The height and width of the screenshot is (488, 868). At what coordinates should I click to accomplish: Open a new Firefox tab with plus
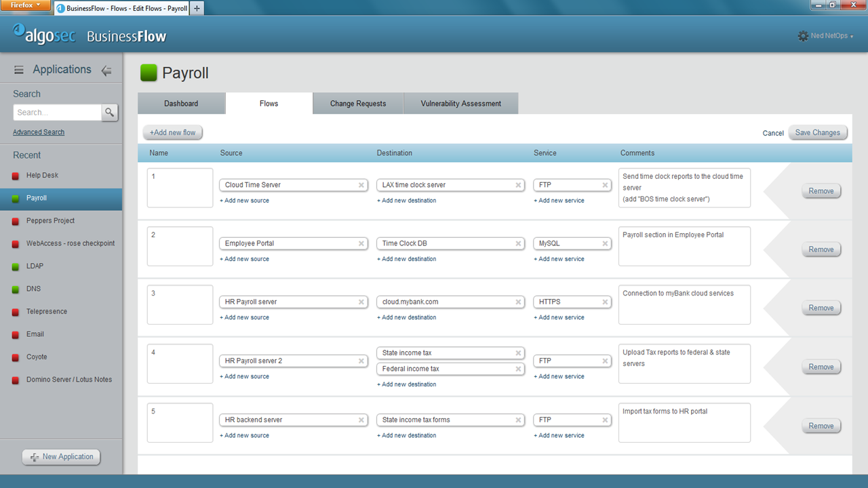(197, 8)
